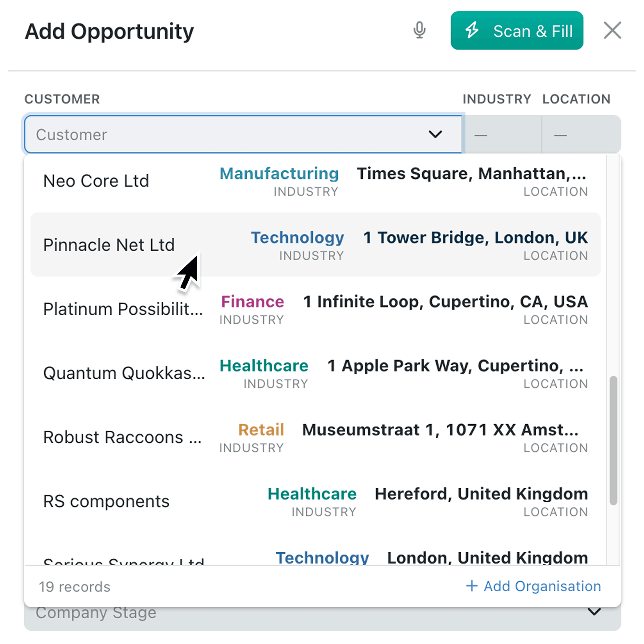
Task: Click the customer list scrollbar thumb
Action: coord(613,440)
